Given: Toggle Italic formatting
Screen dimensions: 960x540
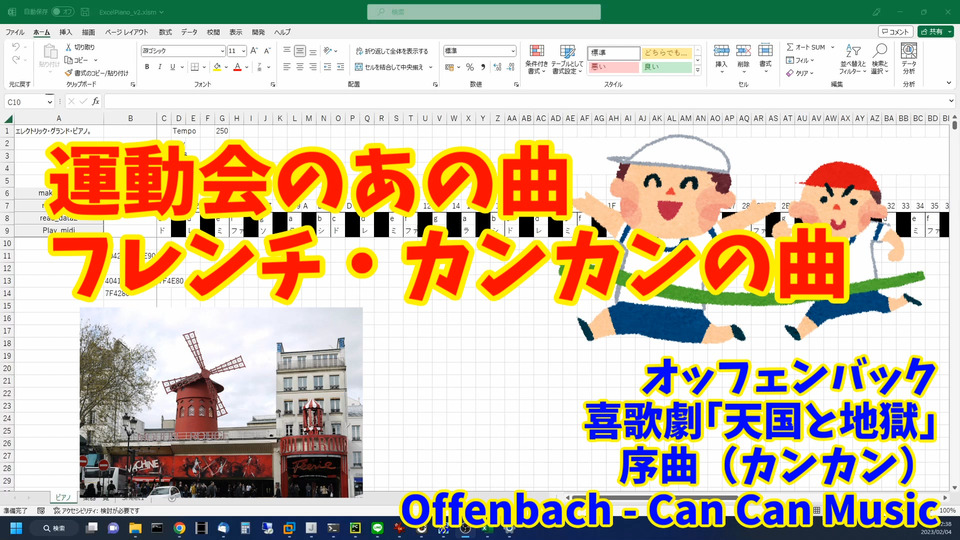Looking at the screenshot, I should (x=160, y=67).
